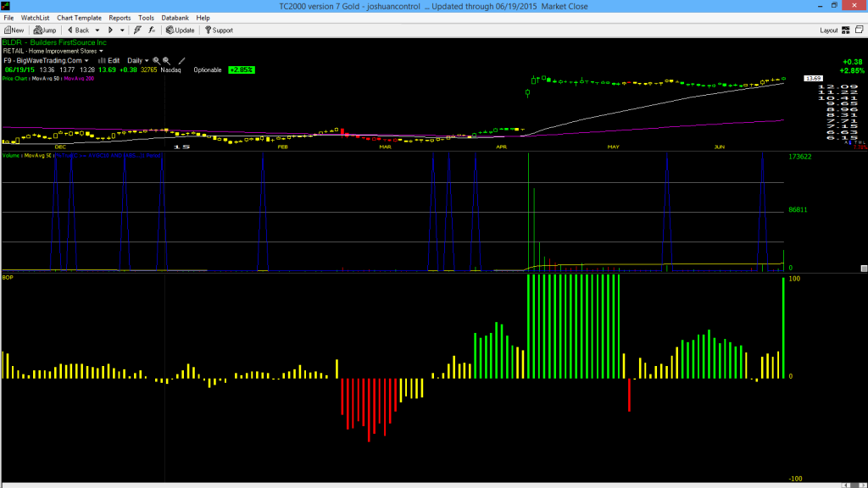Go forward with the right arrow button
This screenshot has width=868, height=488.
click(110, 30)
